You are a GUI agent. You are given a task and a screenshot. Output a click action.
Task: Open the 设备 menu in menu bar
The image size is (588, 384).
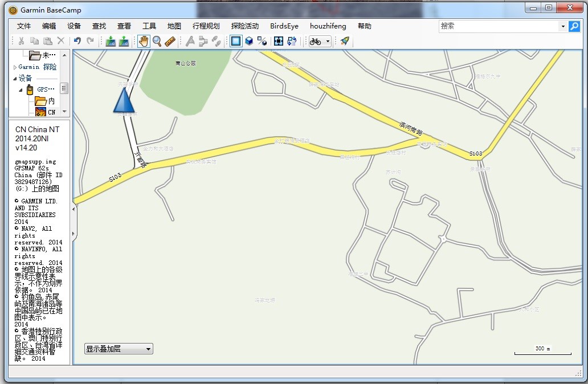74,26
